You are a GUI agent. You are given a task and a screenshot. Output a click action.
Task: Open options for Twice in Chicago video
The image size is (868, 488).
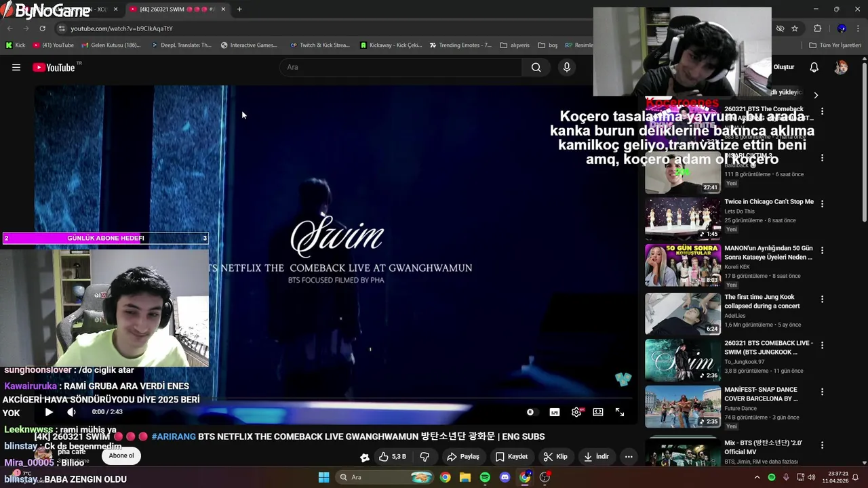tap(822, 204)
